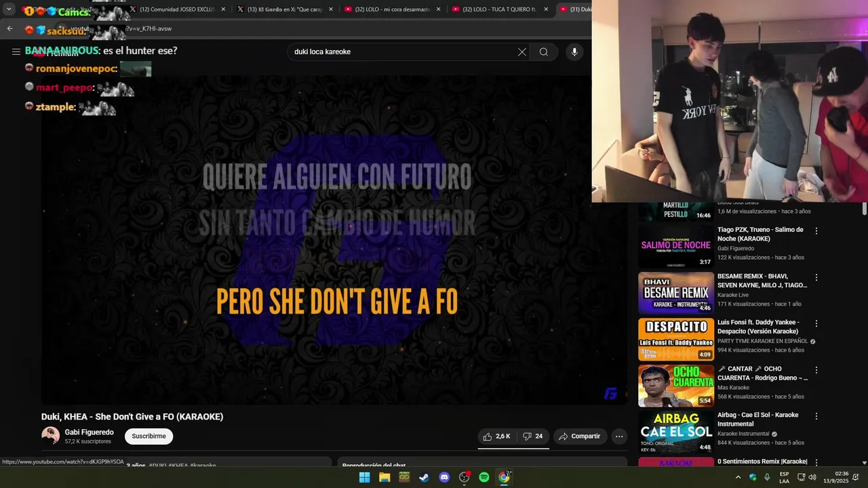Click the page vertical scrollbar

tap(864, 210)
